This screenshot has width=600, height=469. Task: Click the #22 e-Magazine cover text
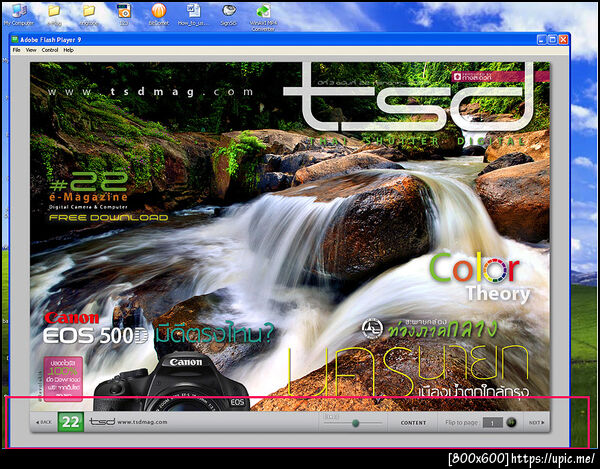point(89,186)
